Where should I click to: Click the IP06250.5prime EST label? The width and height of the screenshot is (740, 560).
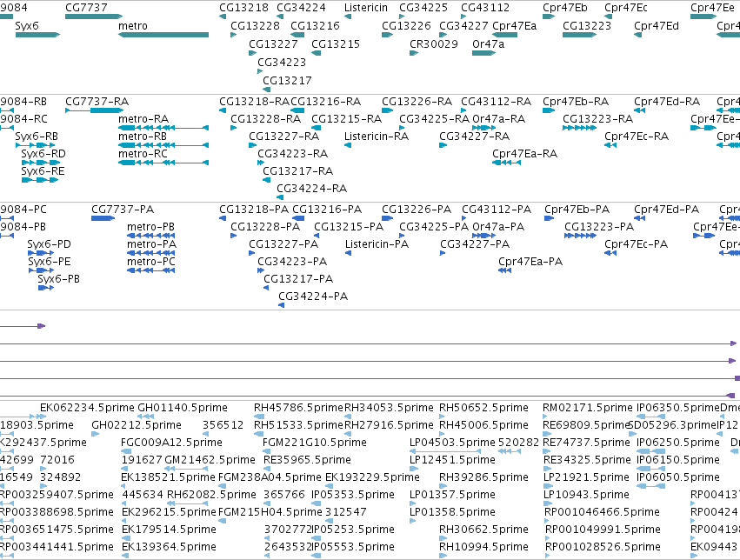677,443
